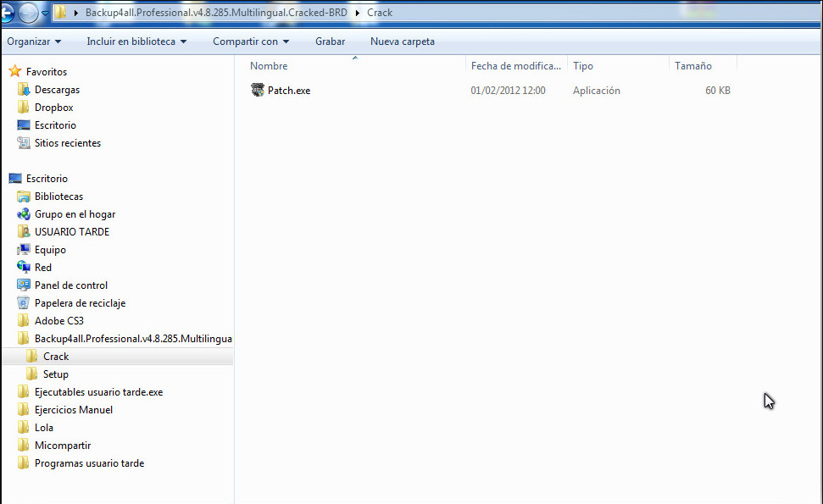The height and width of the screenshot is (504, 823).
Task: Open the Organizar dropdown menu
Action: pos(34,42)
